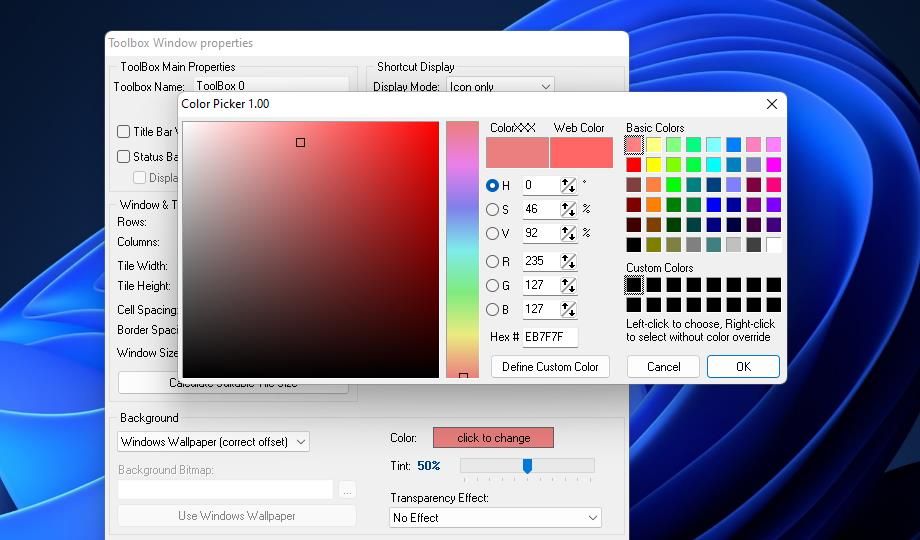Image resolution: width=920 pixels, height=540 pixels.
Task: Click the Tint slider handle
Action: click(x=527, y=466)
